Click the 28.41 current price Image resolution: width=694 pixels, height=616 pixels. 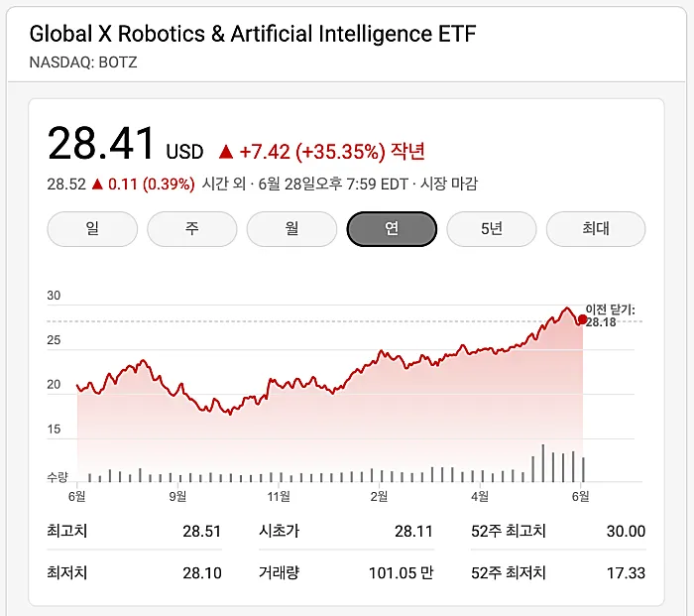tap(102, 145)
